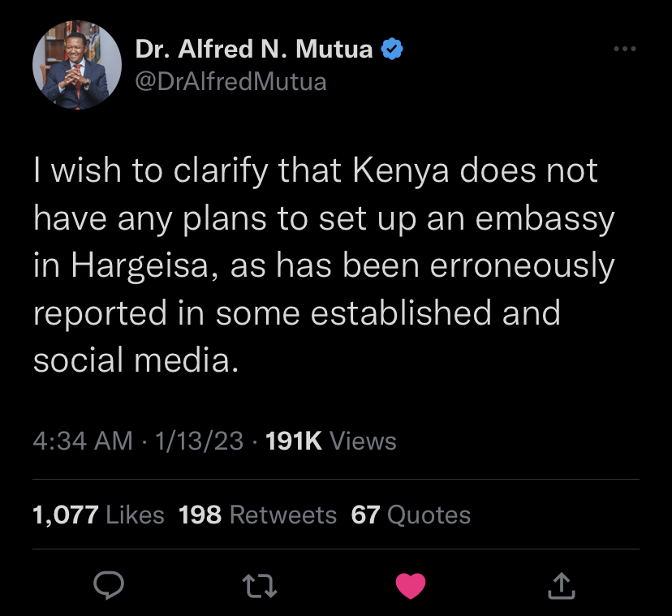This screenshot has height=616, width=672.
Task: Click the 4:34 AM timestamp
Action: click(x=82, y=441)
